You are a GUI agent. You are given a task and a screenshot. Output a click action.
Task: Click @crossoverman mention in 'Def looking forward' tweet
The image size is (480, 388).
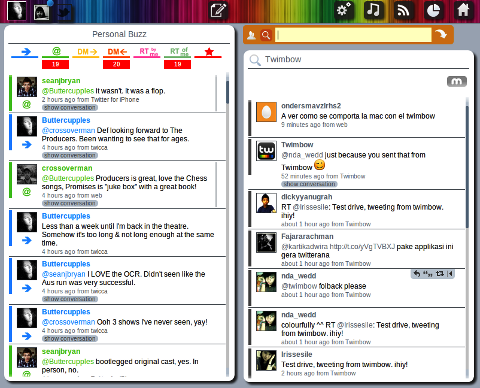[68, 130]
